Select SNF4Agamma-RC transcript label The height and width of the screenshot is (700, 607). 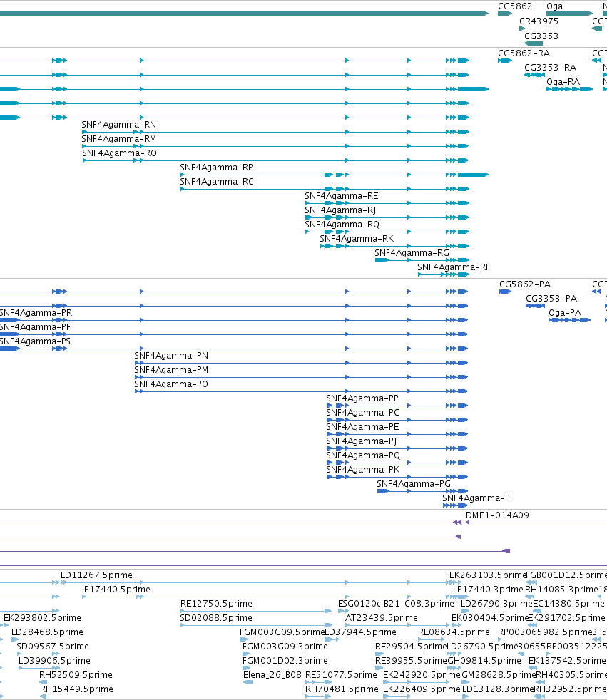[x=217, y=182]
